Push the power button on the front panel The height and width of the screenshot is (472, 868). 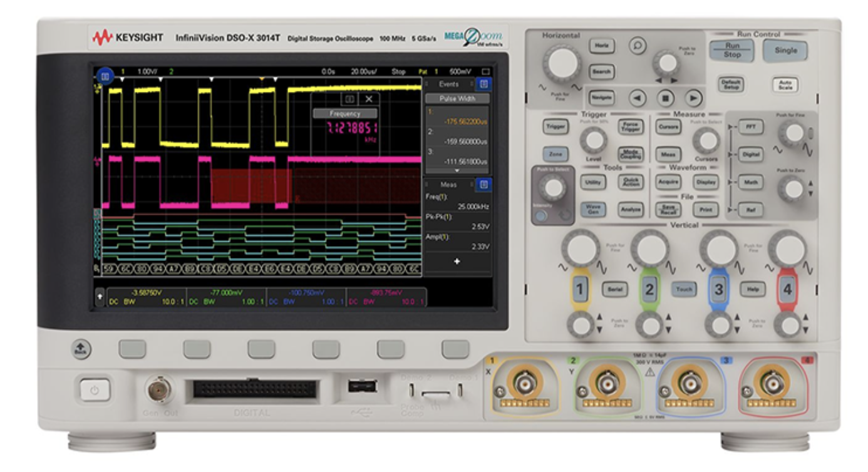95,390
